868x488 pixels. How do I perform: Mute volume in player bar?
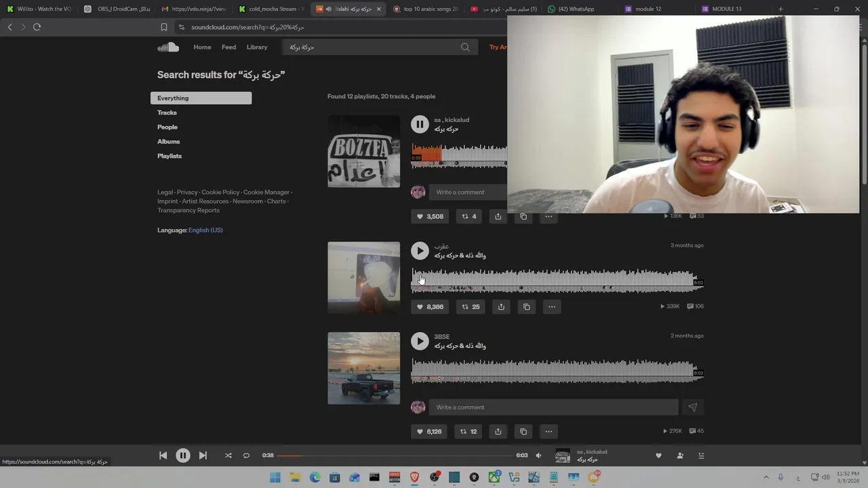[538, 455]
